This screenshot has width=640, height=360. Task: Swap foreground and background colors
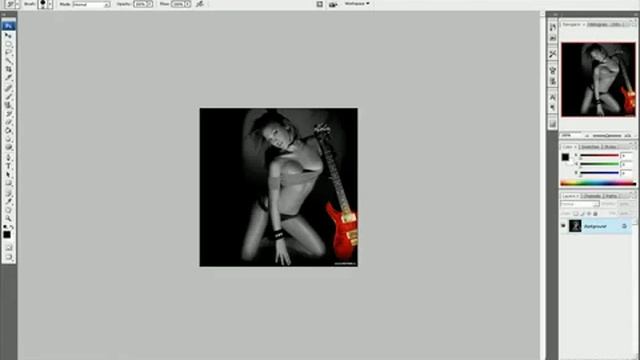(12, 227)
